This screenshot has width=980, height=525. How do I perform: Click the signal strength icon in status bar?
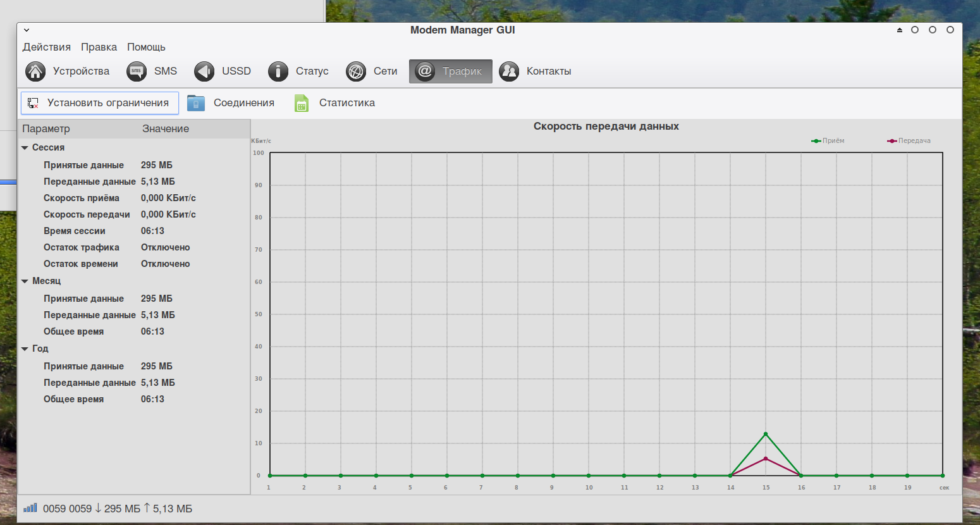[x=30, y=508]
